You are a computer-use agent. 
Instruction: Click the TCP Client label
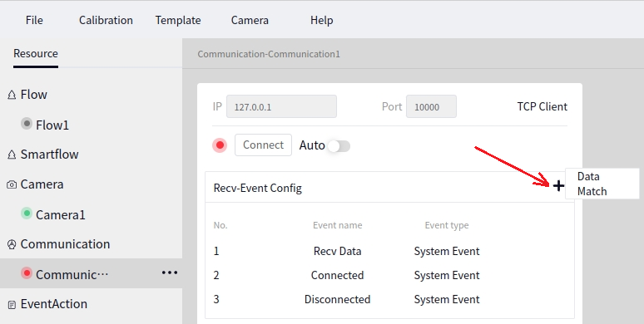(542, 106)
